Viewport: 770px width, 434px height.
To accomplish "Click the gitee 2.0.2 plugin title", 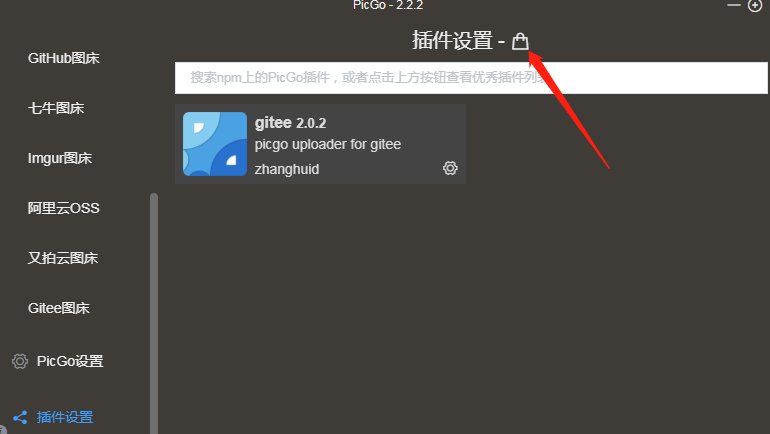I will pyautogui.click(x=290, y=123).
